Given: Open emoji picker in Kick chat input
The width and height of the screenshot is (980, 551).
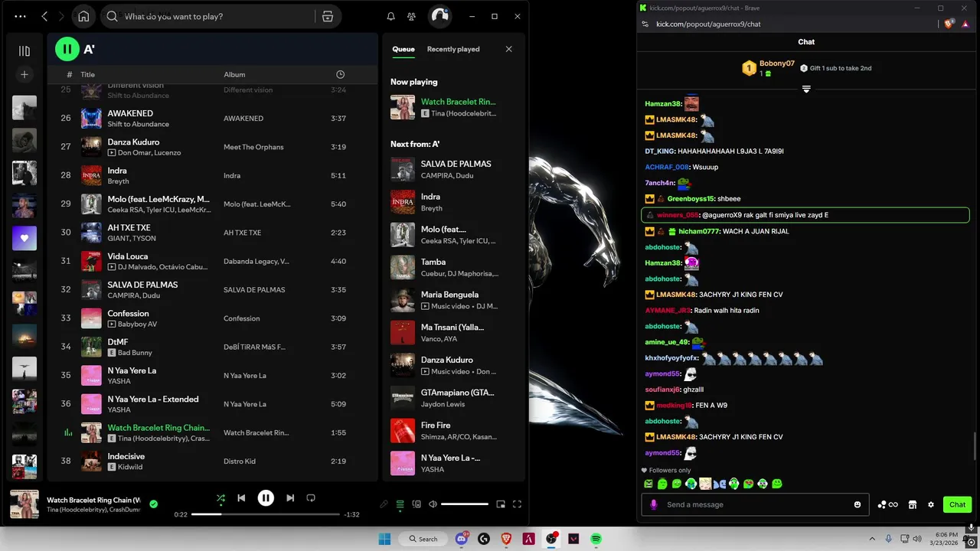Looking at the screenshot, I should 857,504.
